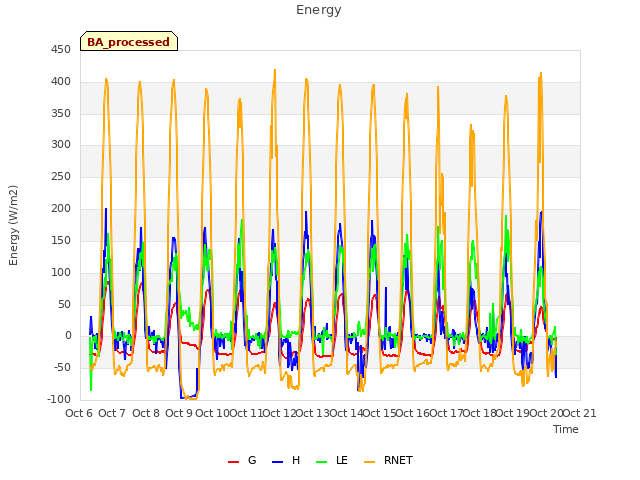640x480 pixels.
Task: Click the -100 y-axis tick label
Action: [59, 399]
